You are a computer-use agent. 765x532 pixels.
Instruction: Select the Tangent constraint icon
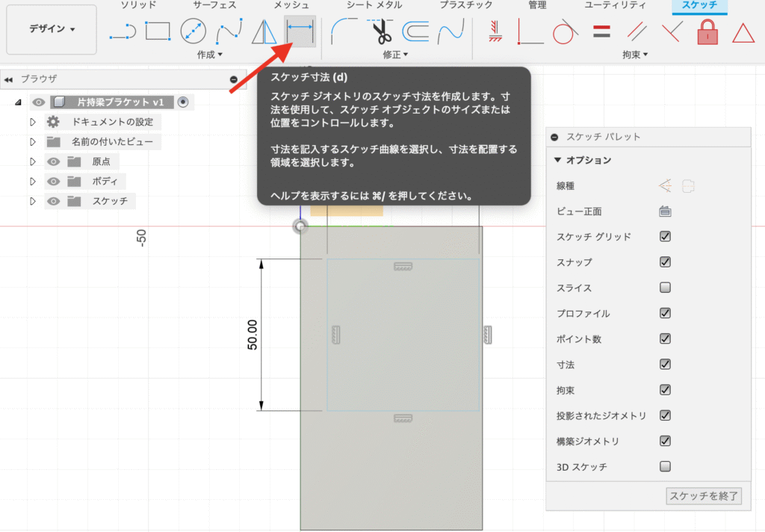(566, 32)
